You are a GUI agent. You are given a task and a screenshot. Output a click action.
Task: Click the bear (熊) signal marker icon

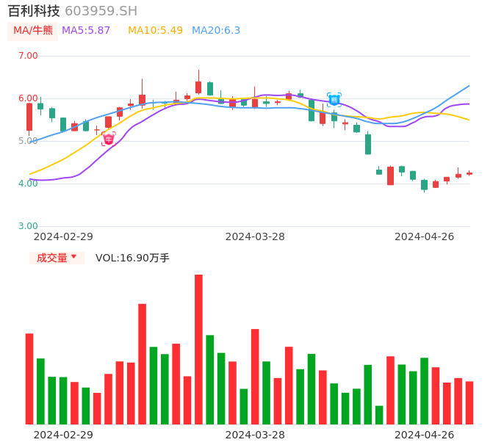point(334,100)
